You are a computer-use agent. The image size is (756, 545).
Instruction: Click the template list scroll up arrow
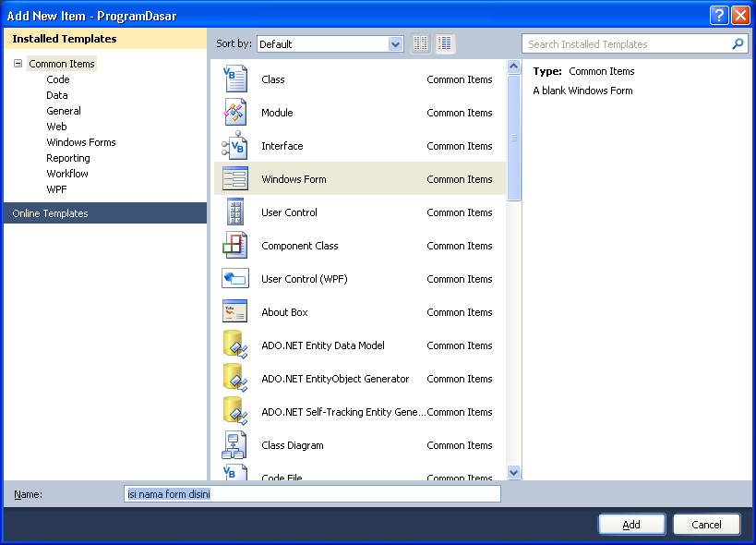point(514,67)
